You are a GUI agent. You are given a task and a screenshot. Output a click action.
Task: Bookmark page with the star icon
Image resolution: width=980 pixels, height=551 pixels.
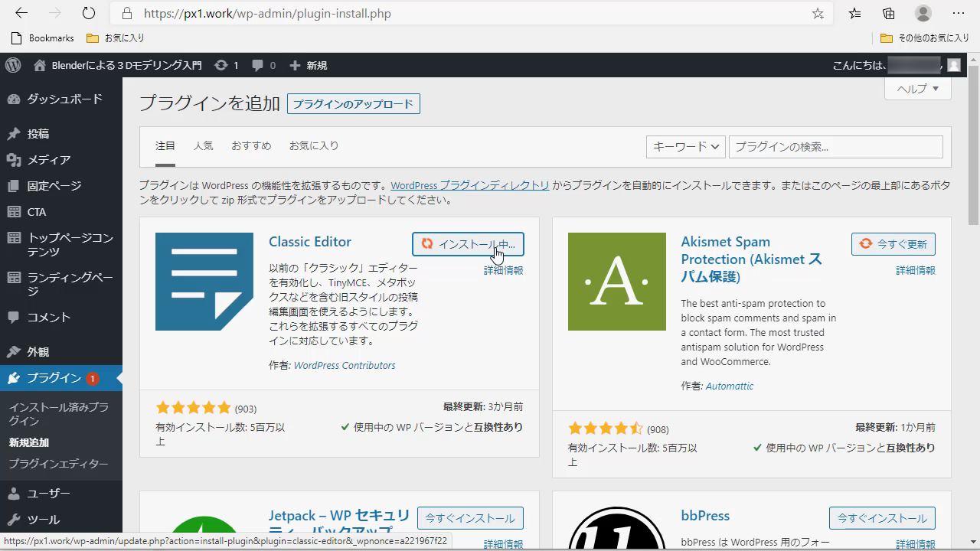click(818, 14)
